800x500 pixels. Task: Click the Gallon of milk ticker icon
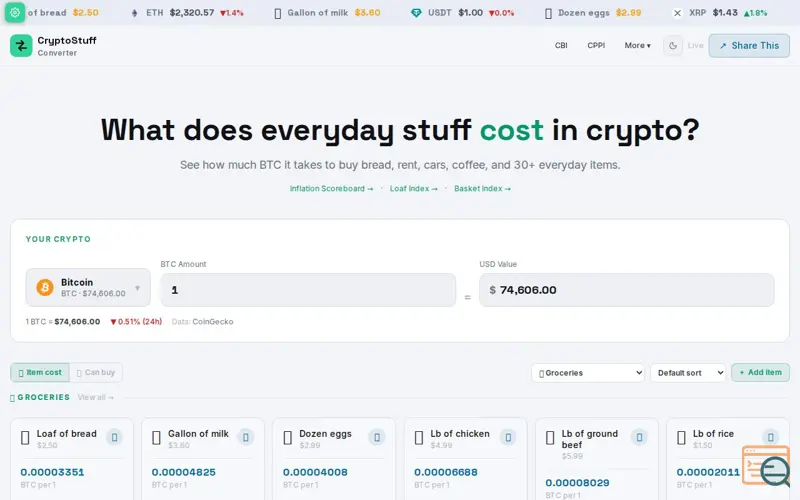278,13
